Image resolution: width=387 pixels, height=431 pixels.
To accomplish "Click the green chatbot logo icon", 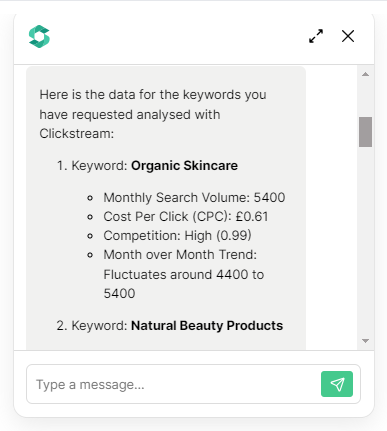I will click(x=39, y=36).
